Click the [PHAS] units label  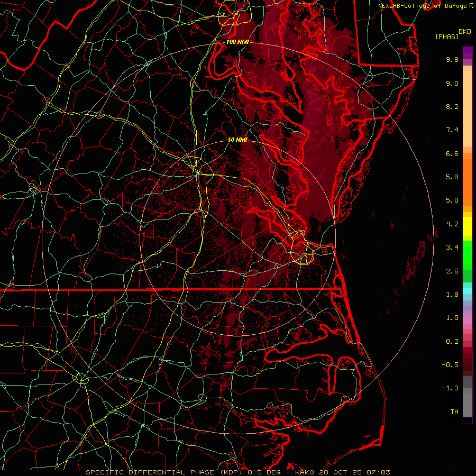(447, 36)
